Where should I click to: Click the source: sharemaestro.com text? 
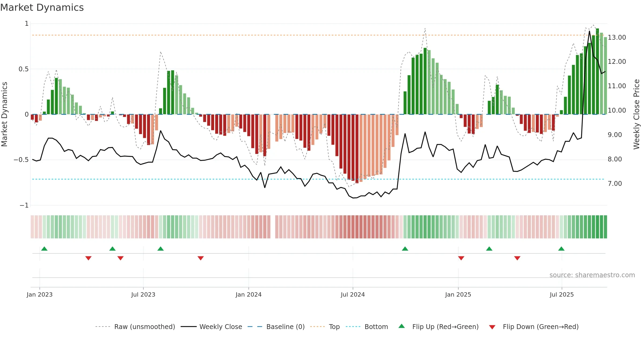tap(592, 275)
